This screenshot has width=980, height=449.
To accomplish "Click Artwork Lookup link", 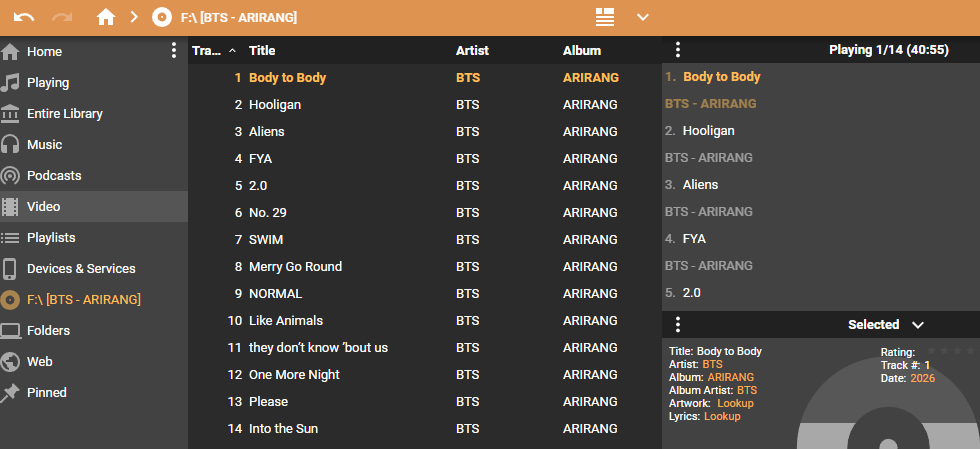I will tap(735, 403).
